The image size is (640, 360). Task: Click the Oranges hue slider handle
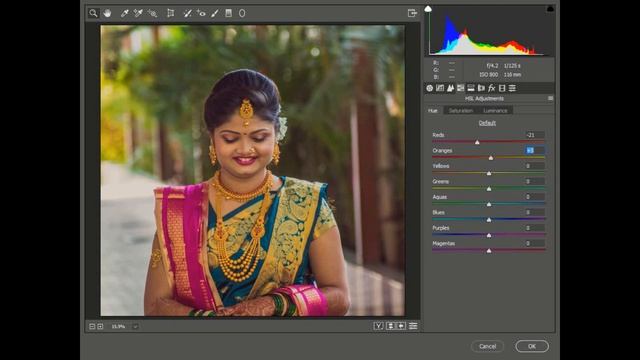(x=491, y=158)
